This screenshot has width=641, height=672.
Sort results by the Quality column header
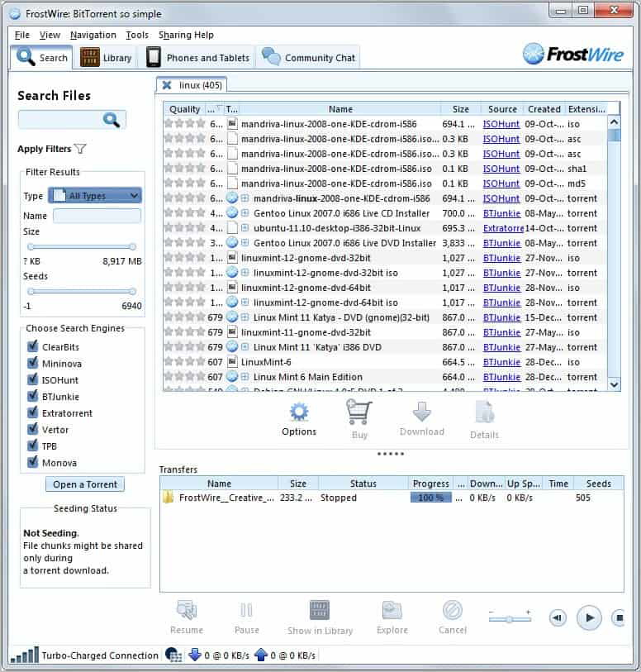tap(184, 109)
